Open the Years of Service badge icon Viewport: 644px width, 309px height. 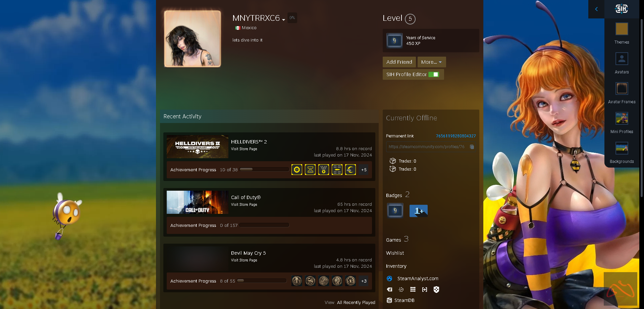pos(394,41)
